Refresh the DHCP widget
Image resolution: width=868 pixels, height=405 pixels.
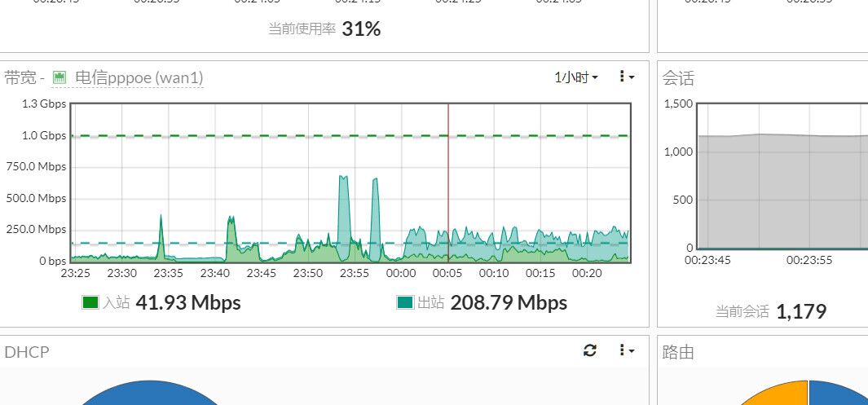tap(590, 350)
